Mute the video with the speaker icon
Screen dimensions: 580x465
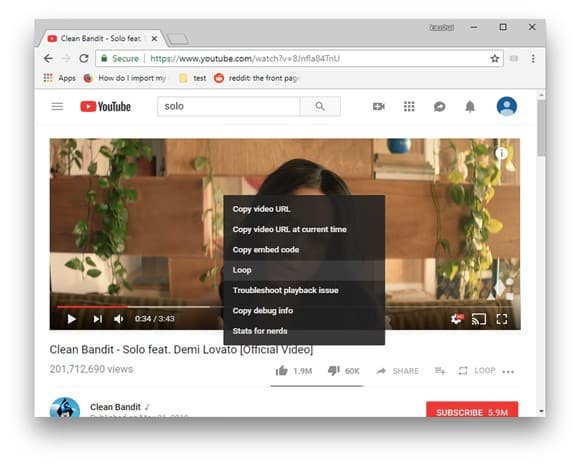(118, 319)
